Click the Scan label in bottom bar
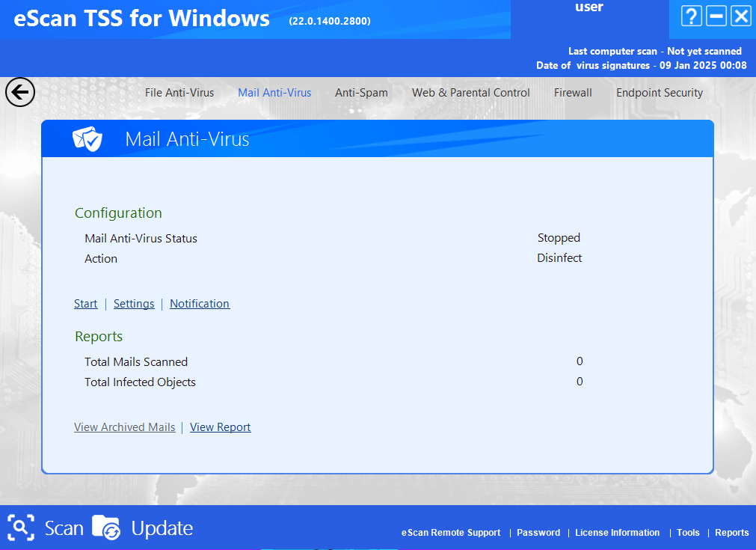 click(x=64, y=528)
